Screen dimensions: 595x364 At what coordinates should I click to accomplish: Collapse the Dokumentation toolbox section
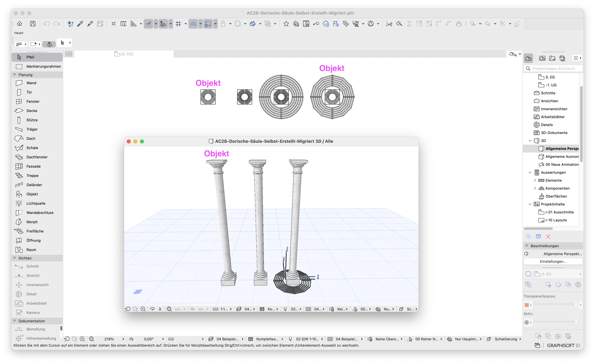click(x=15, y=321)
